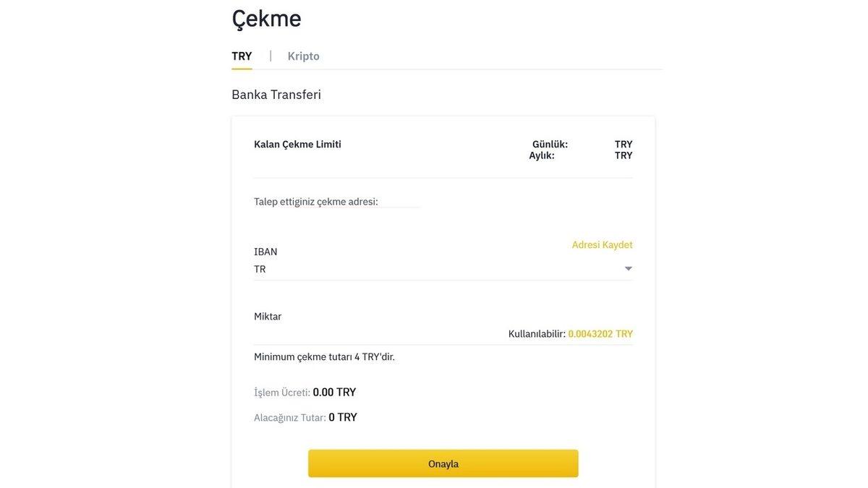Switch to the Kripto tab

click(303, 55)
